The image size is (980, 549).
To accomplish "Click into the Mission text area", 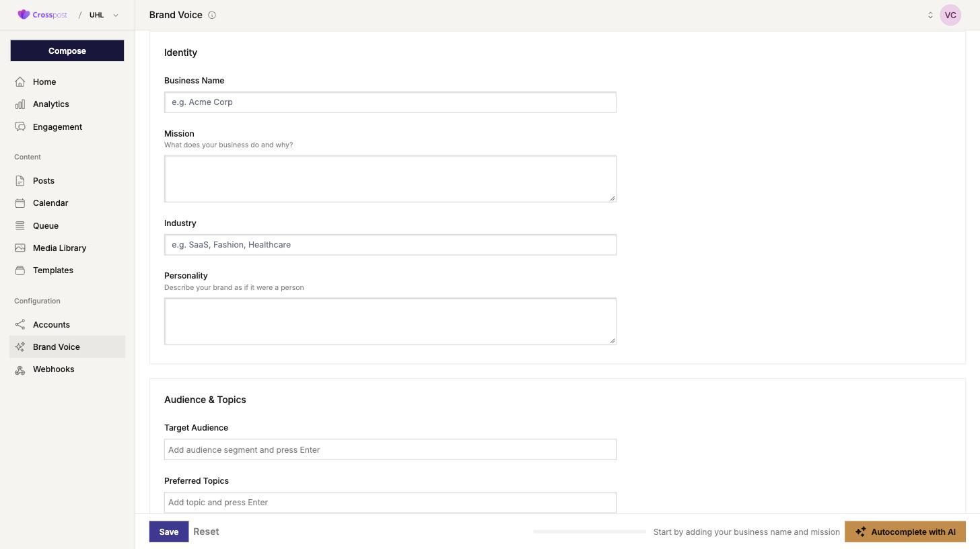I will (x=390, y=179).
